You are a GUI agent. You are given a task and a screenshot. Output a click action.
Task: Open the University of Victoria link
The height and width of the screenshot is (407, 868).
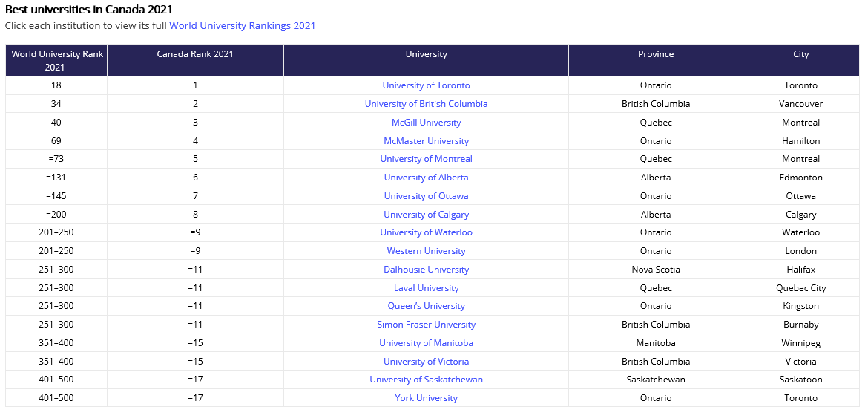click(x=427, y=361)
